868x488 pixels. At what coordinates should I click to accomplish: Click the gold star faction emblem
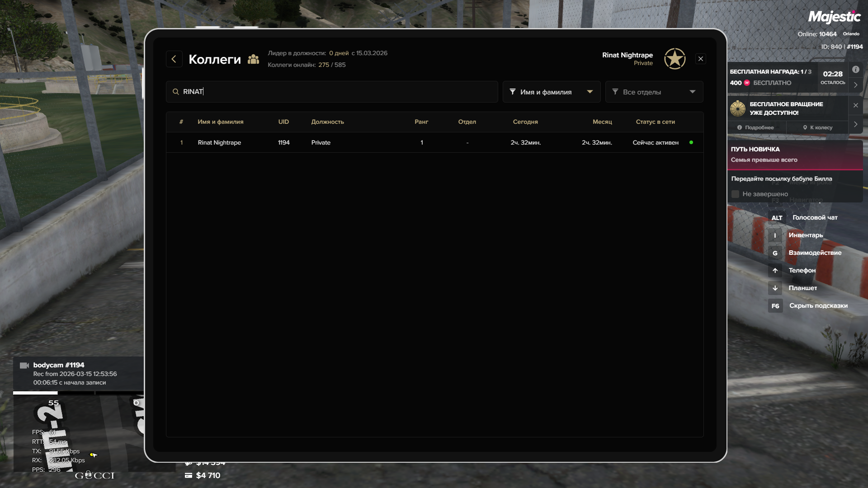pyautogui.click(x=675, y=59)
